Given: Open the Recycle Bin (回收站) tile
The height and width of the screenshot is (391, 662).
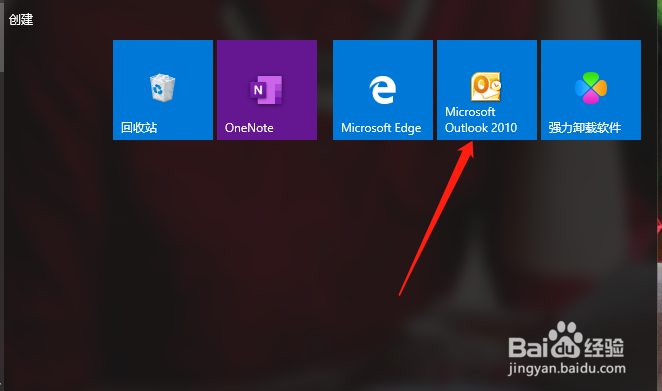Looking at the screenshot, I should click(x=163, y=90).
